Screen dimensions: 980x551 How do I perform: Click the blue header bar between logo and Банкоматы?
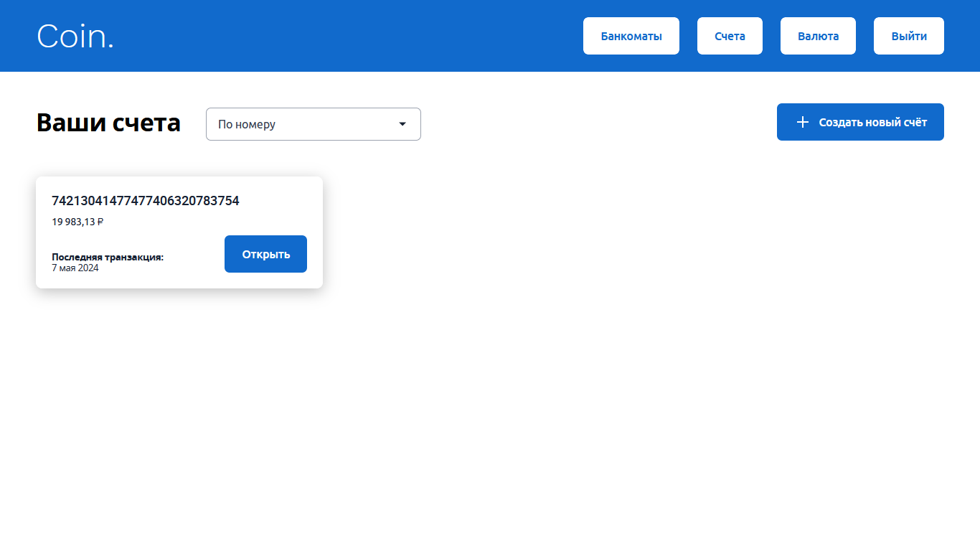344,36
